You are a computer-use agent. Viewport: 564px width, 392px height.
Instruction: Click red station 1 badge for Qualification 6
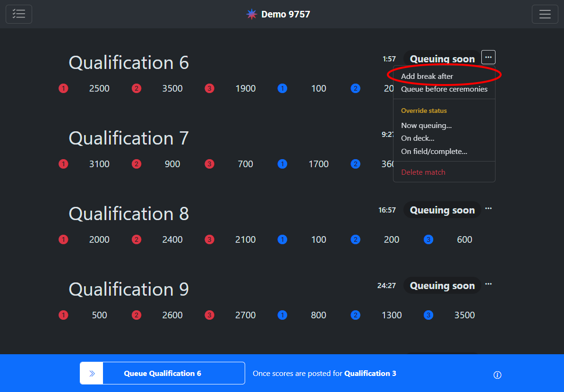click(x=63, y=88)
